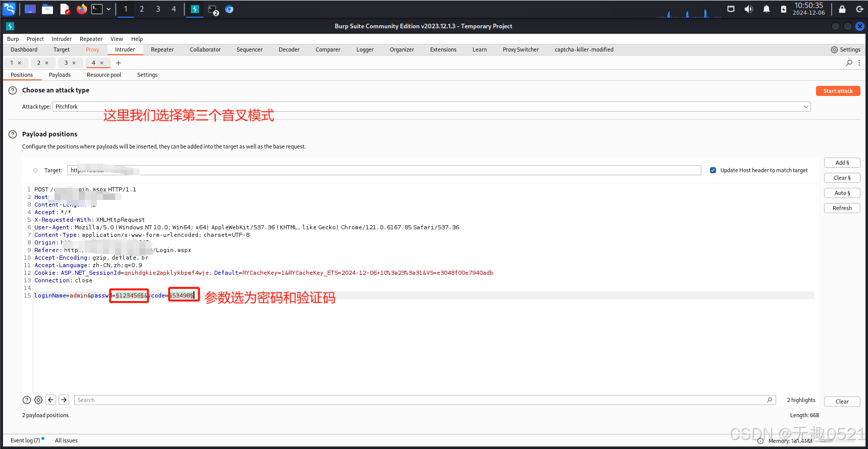Click the editor help question-mark icon
Viewport: 868px width, 449px height.
(x=27, y=400)
